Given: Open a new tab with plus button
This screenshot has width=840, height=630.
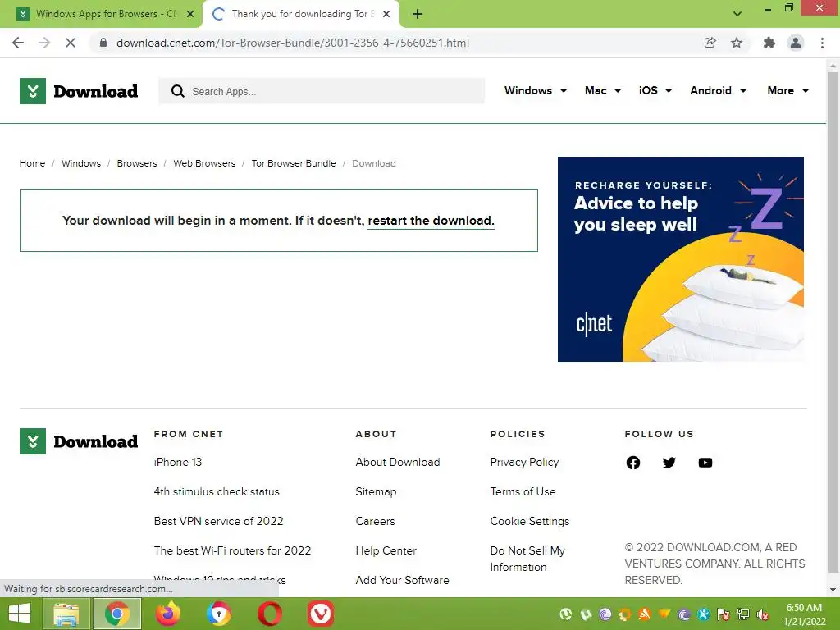Looking at the screenshot, I should (x=418, y=14).
